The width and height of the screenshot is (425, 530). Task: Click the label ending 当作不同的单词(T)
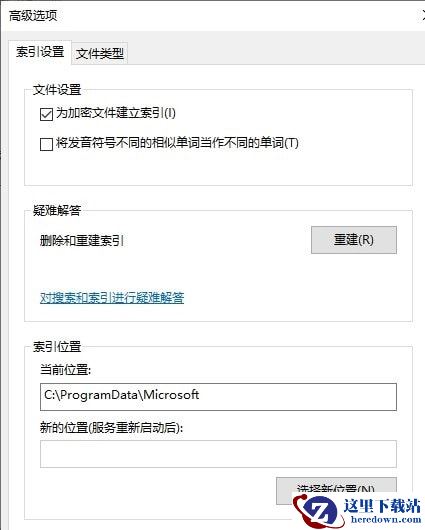[177, 143]
